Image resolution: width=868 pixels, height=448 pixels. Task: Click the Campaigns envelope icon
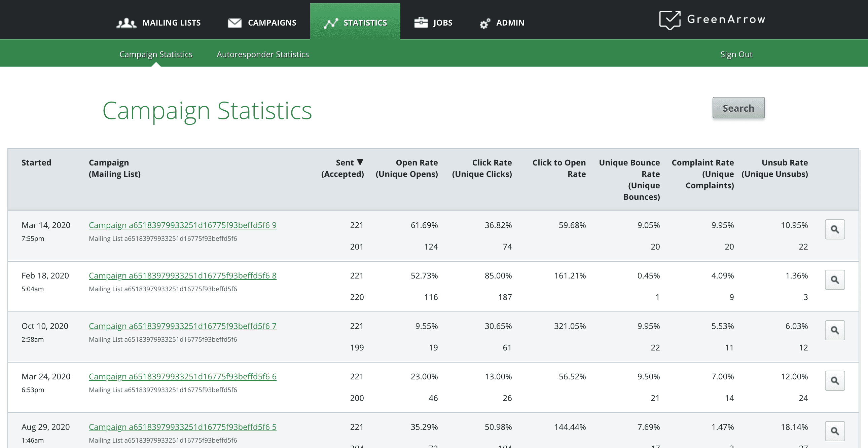coord(234,23)
